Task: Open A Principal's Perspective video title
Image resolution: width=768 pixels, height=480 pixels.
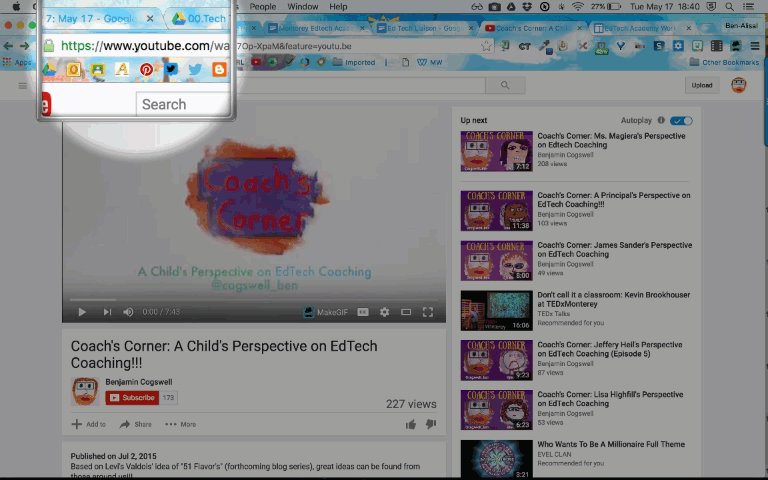Action: 614,200
